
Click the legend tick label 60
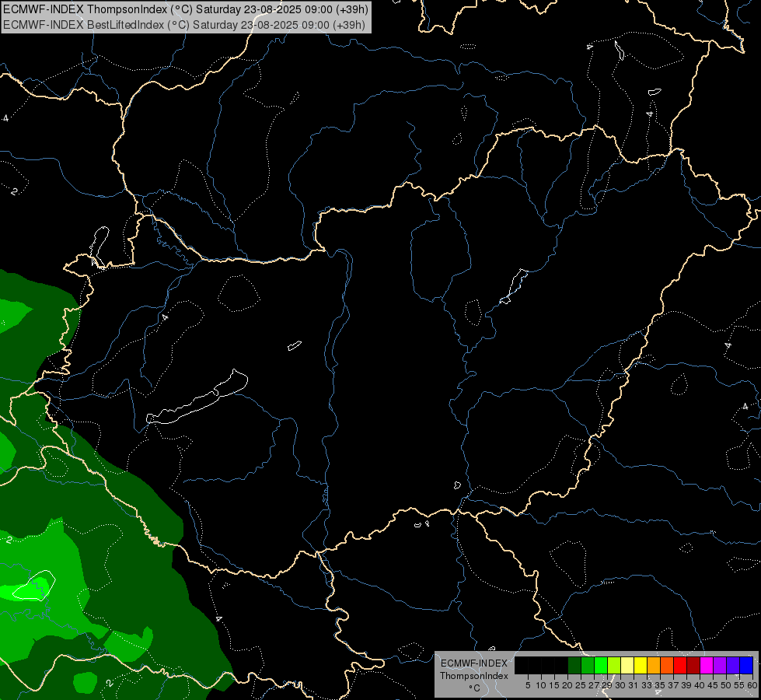tap(752, 685)
